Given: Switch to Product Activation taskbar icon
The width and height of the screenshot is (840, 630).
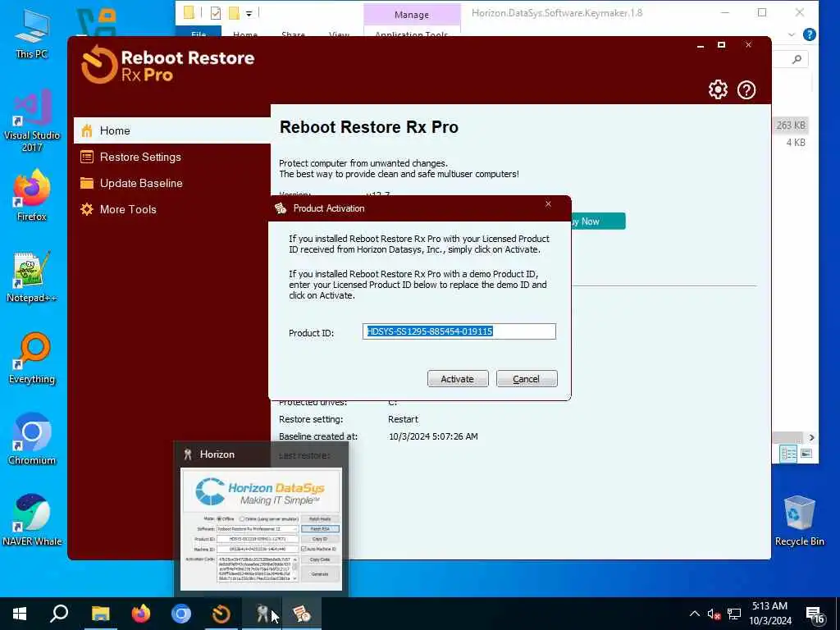Looking at the screenshot, I should pyautogui.click(x=302, y=614).
